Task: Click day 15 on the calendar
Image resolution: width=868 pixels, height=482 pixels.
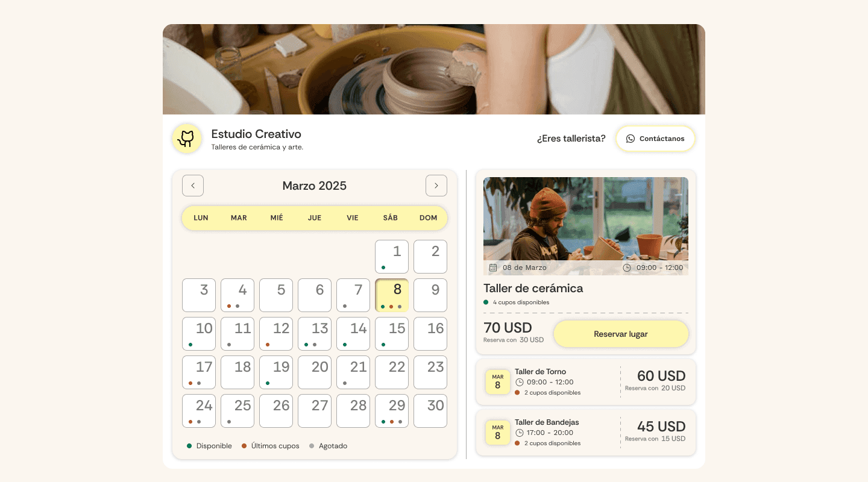Action: [x=392, y=334]
